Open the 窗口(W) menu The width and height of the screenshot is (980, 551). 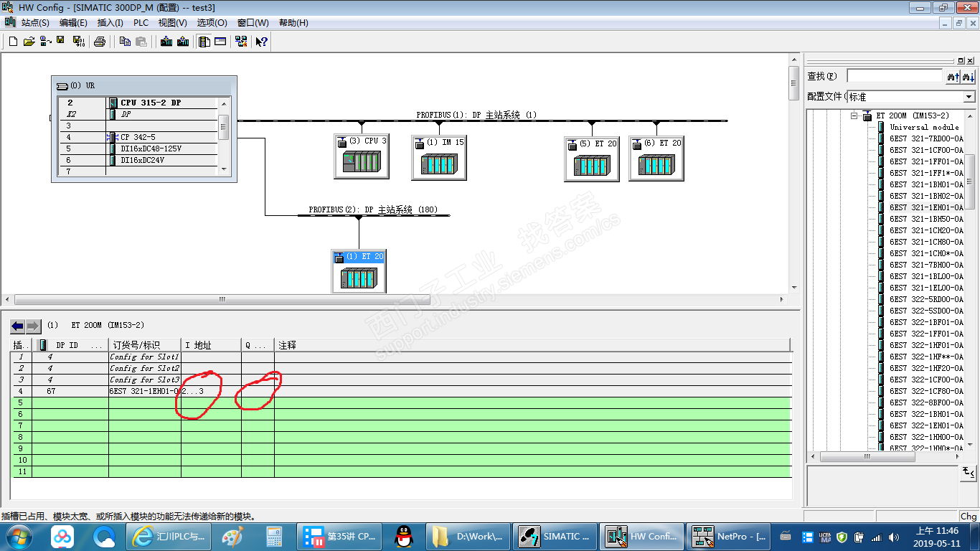(x=253, y=23)
